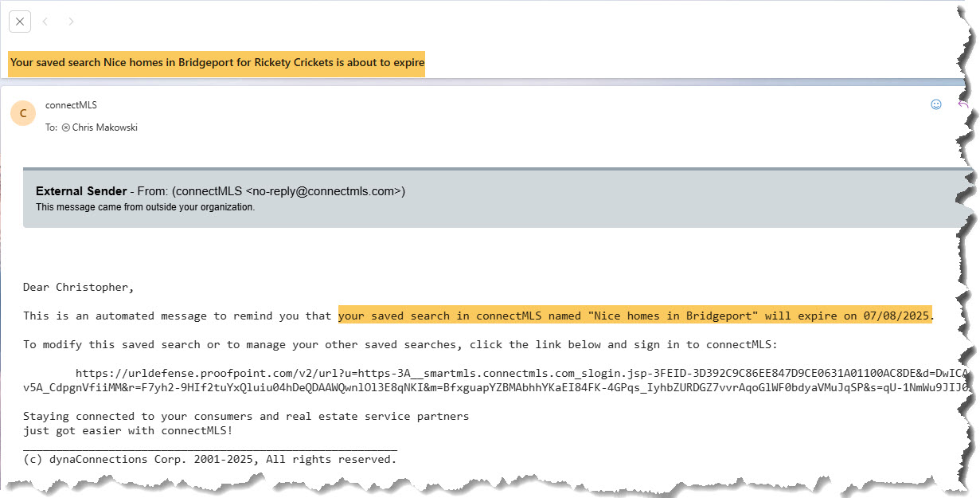The width and height of the screenshot is (980, 498).
Task: Click the connectMLS sender name
Action: [x=71, y=105]
